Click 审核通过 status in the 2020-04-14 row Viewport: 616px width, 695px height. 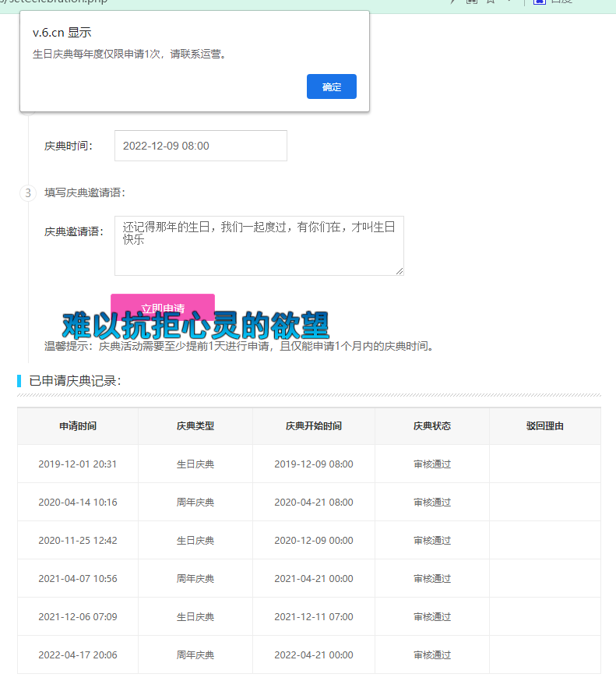point(432,503)
